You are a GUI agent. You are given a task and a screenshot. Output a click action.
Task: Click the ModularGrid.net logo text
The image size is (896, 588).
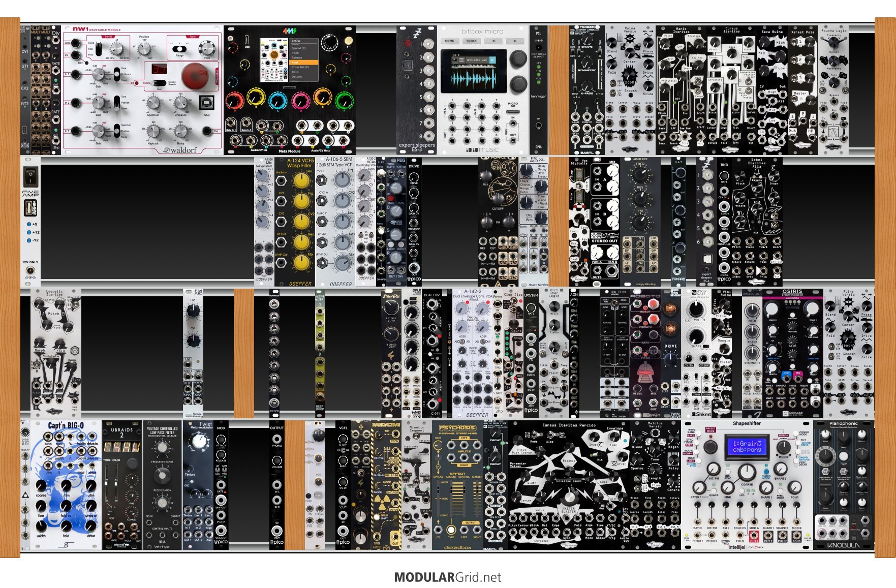pos(448,577)
